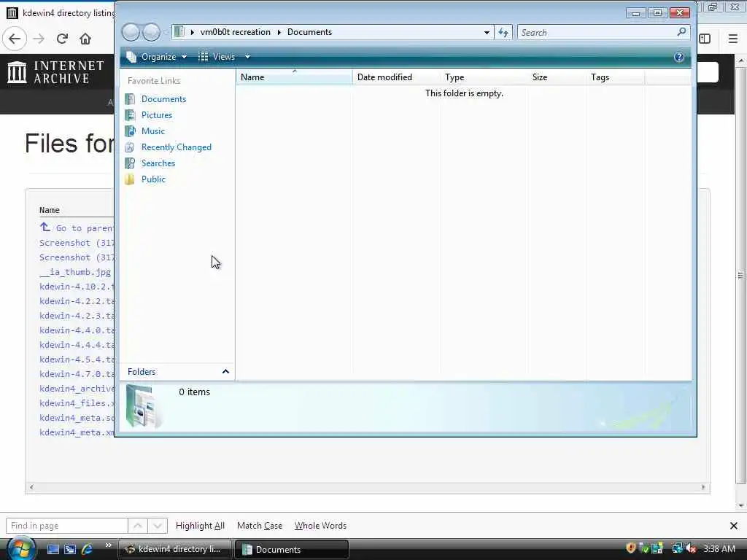Click the Find in page field
This screenshot has width=747, height=560.
pos(66,526)
